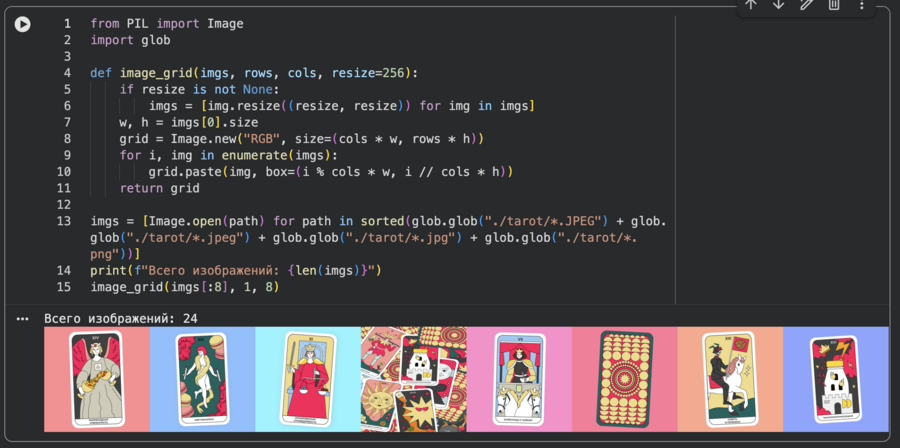The width and height of the screenshot is (900, 448).
Task: Place the cursor on the 'def image_grid' definition line
Action: coord(255,73)
